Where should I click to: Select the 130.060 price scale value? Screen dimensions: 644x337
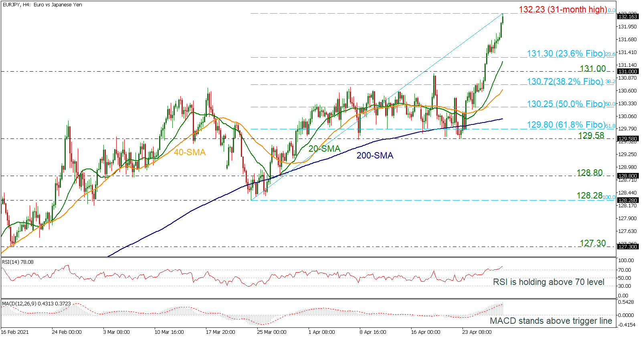coord(628,116)
